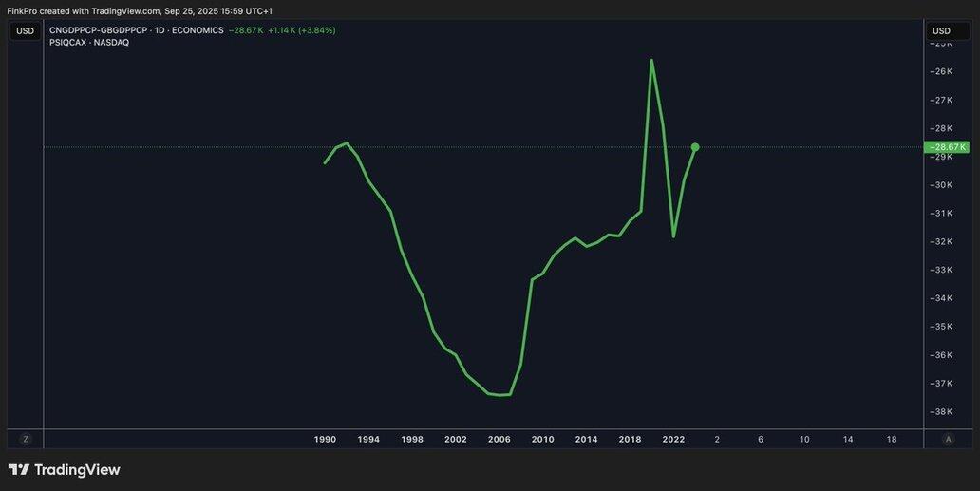Click the 18 label on time axis
Image resolution: width=980 pixels, height=491 pixels.
pyautogui.click(x=891, y=440)
